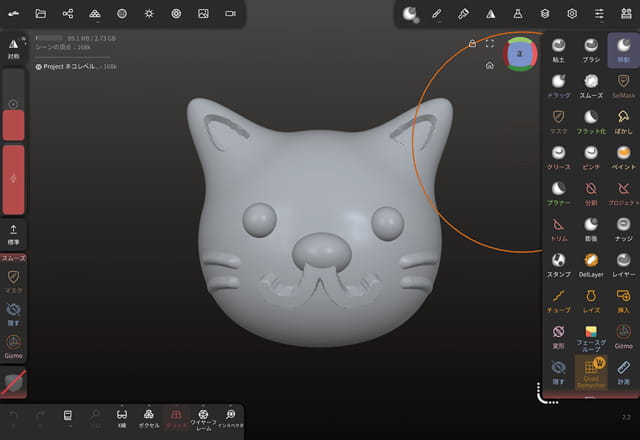This screenshot has height=440, width=640.
Task: Open the lighting sun menu
Action: point(149,14)
